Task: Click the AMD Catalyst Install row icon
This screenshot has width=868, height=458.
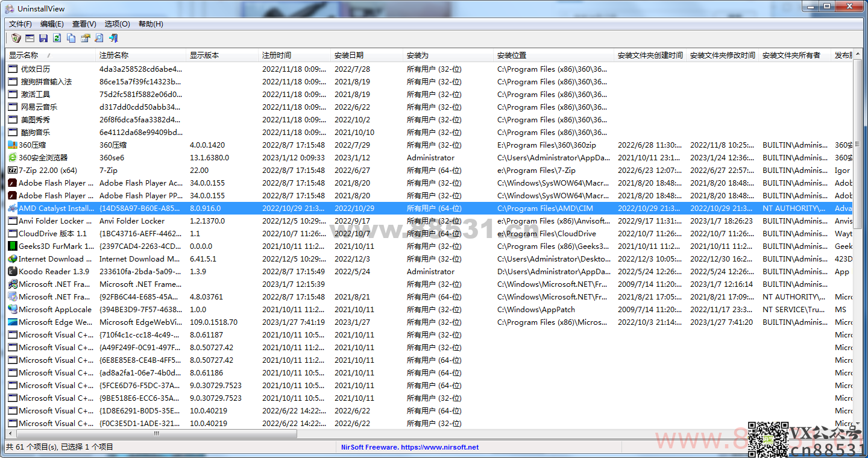Action: click(x=13, y=208)
